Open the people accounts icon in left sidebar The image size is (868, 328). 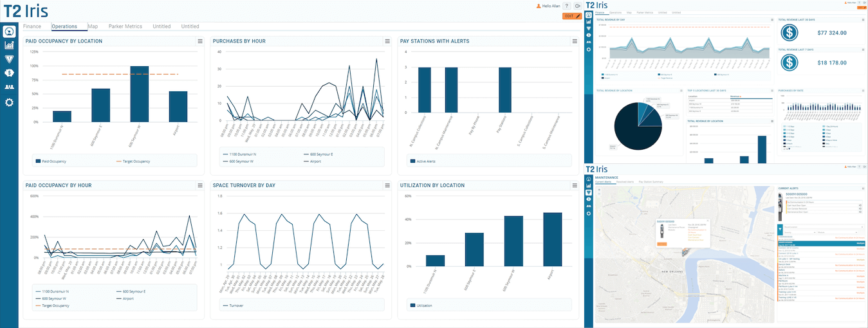click(9, 87)
